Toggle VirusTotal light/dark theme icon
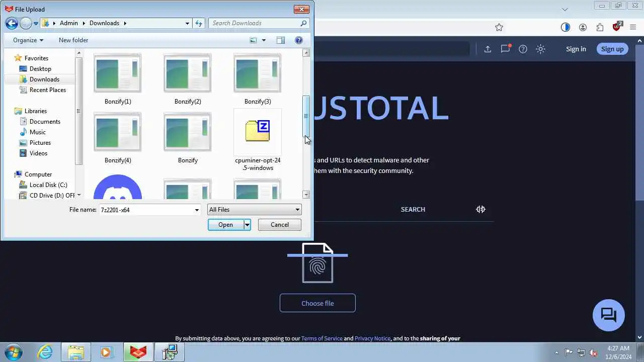 pyautogui.click(x=540, y=49)
